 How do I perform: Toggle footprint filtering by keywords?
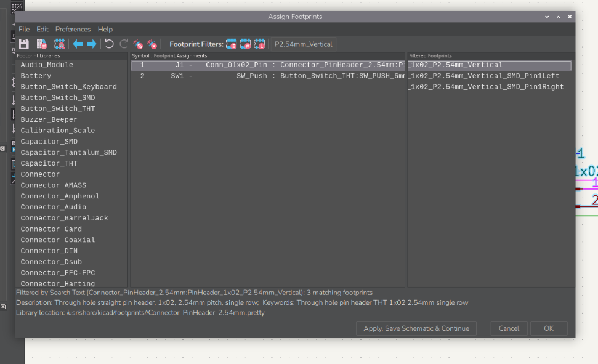click(x=232, y=44)
